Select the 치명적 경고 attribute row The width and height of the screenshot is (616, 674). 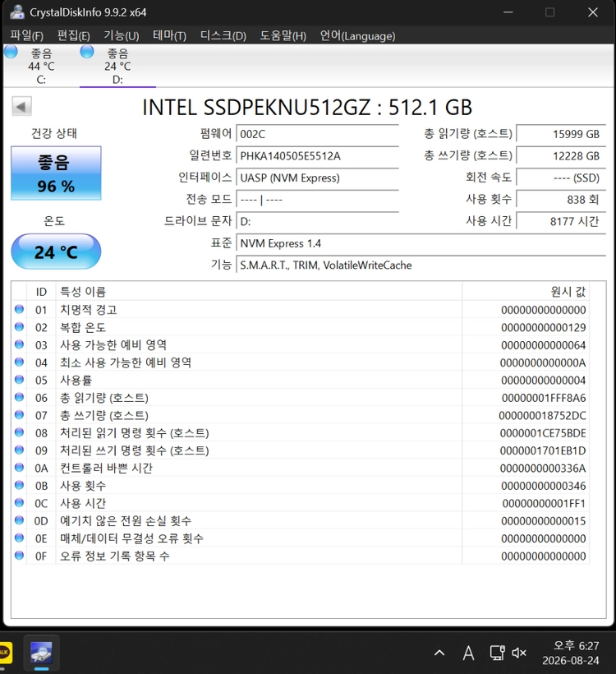[301, 310]
